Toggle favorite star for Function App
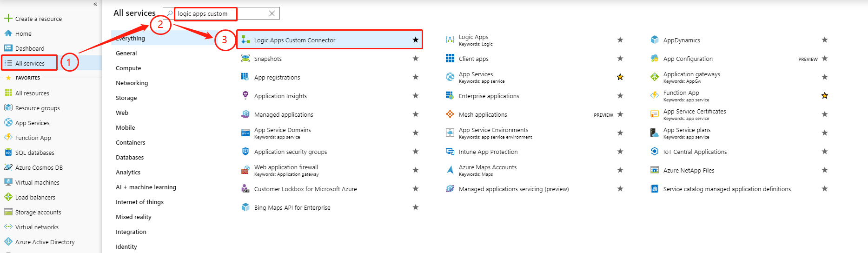 pos(825,96)
